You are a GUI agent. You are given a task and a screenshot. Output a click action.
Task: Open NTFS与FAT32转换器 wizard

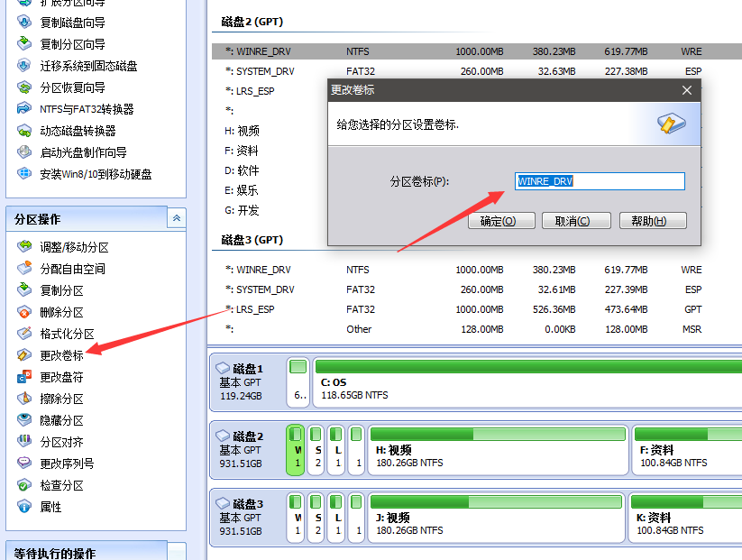[87, 109]
